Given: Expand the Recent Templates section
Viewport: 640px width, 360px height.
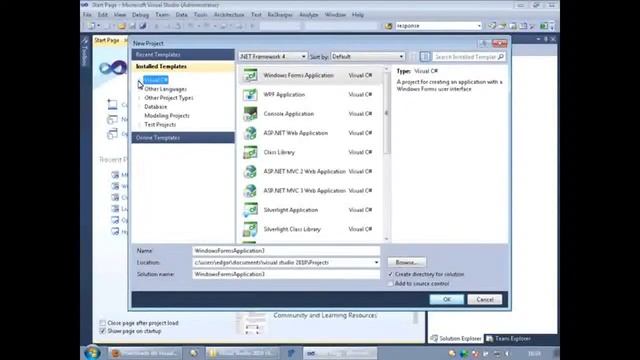Looking at the screenshot, I should (x=183, y=54).
